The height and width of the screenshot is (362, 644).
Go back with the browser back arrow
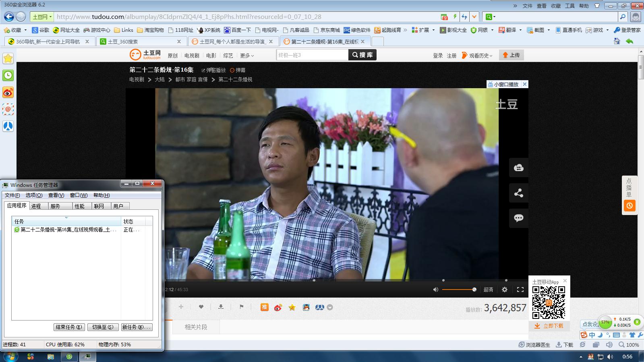[9, 17]
